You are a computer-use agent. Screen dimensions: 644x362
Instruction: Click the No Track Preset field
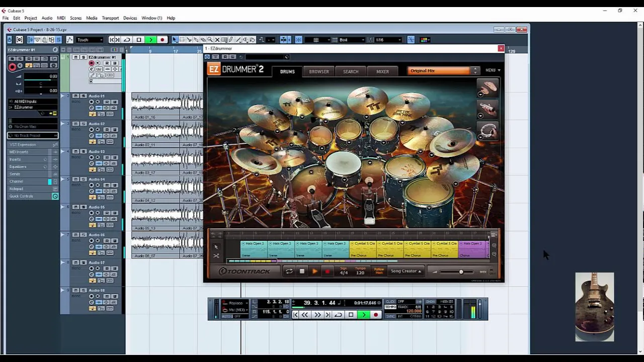pos(33,136)
